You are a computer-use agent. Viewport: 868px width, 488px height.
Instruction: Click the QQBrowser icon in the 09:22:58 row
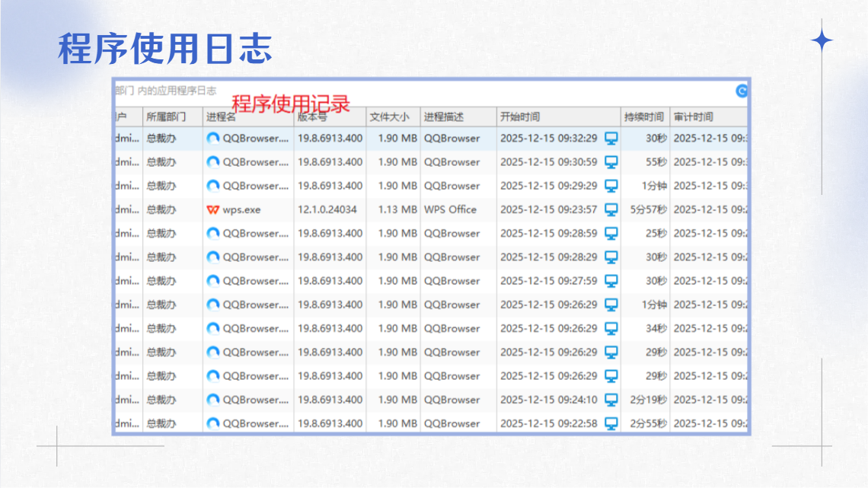pyautogui.click(x=213, y=424)
